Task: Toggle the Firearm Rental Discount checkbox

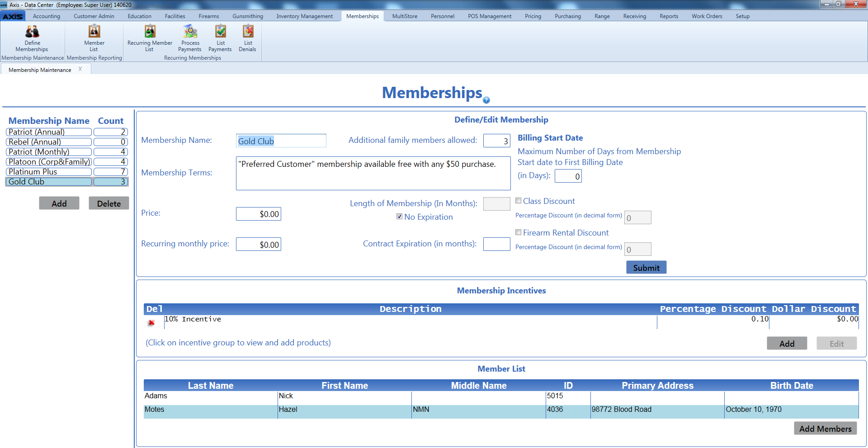Action: click(519, 232)
